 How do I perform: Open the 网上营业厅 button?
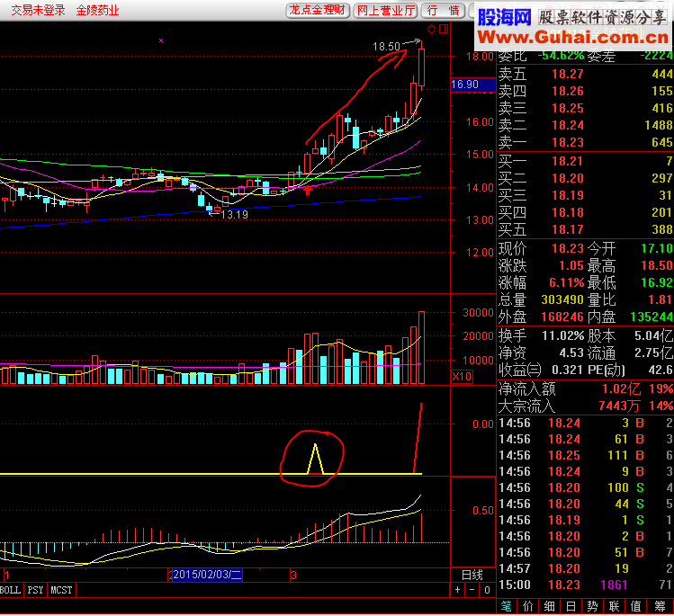click(x=385, y=10)
